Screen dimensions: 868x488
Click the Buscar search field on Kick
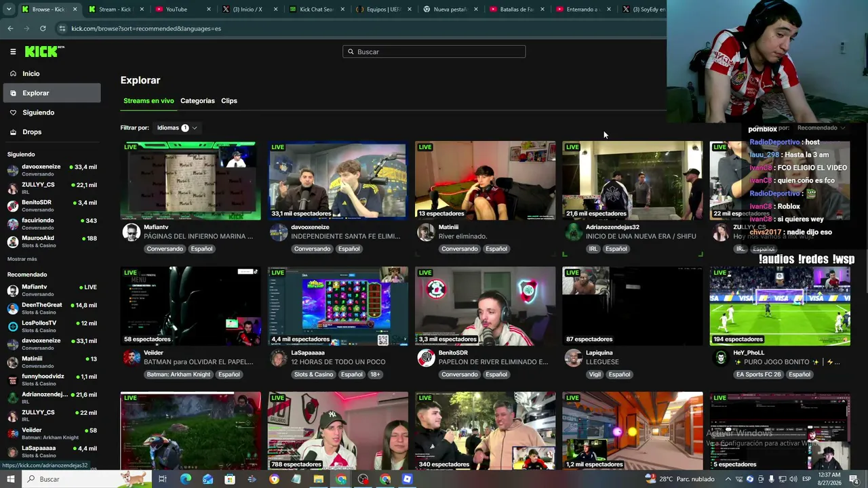434,52
